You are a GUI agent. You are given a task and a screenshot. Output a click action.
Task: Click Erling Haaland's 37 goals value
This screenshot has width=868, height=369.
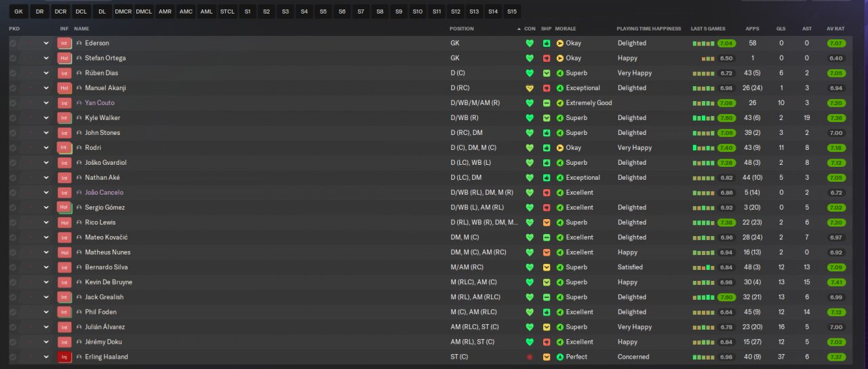(x=781, y=357)
